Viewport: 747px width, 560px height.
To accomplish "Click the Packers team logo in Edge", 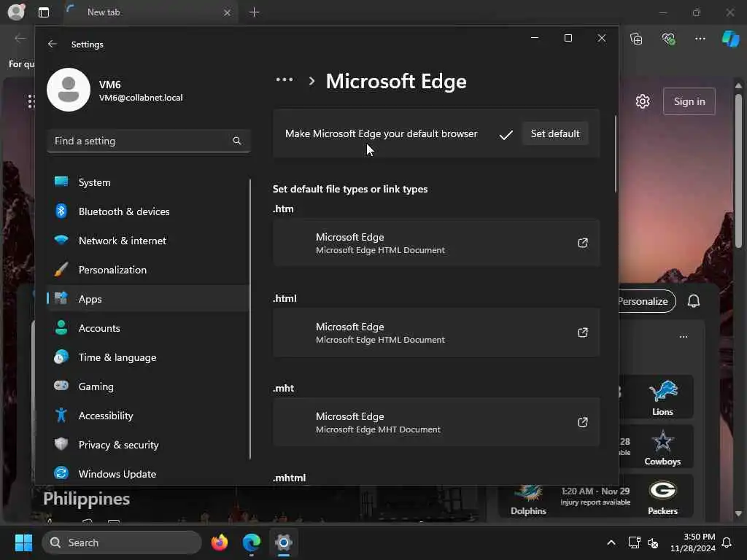I will point(662,490).
